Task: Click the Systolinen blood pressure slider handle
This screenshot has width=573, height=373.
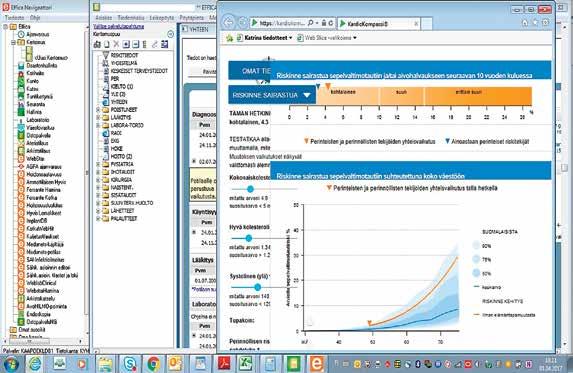Action: tap(258, 287)
